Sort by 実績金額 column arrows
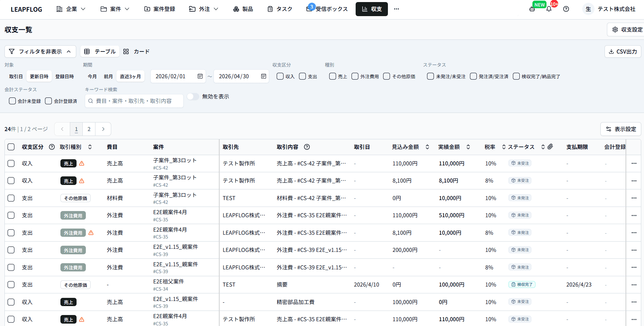The image size is (644, 326). click(x=468, y=147)
